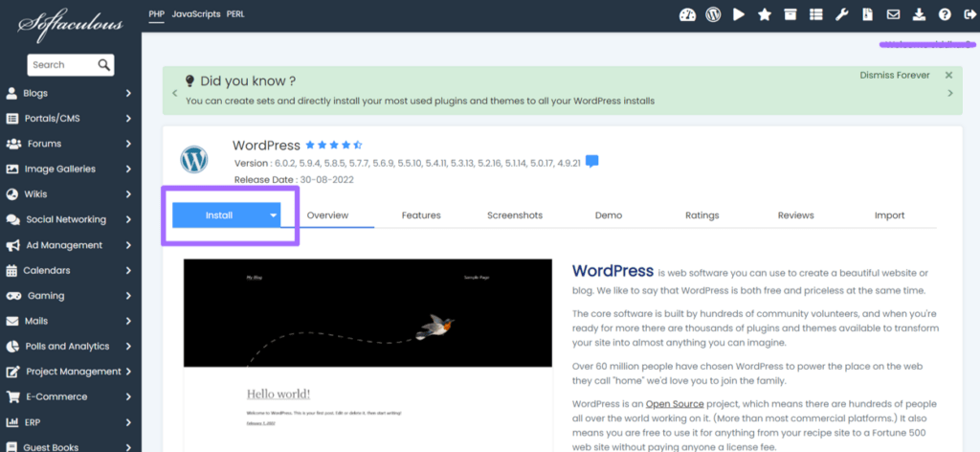Click the search magnifier icon
The image size is (980, 452).
pyautogui.click(x=103, y=64)
